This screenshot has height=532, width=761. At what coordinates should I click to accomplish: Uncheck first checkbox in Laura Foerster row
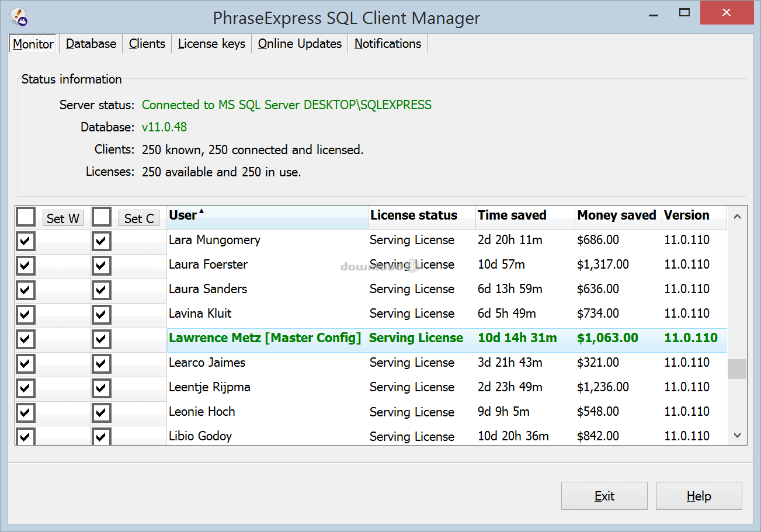coord(26,266)
